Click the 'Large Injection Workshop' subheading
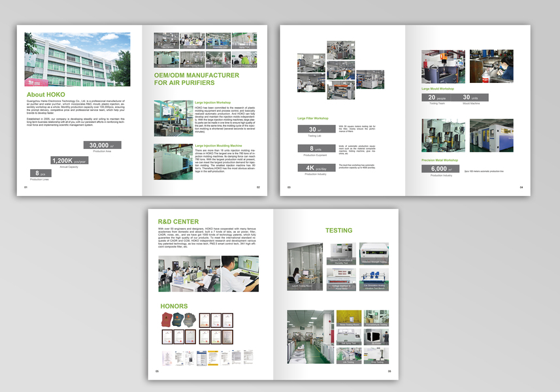 click(x=212, y=103)
